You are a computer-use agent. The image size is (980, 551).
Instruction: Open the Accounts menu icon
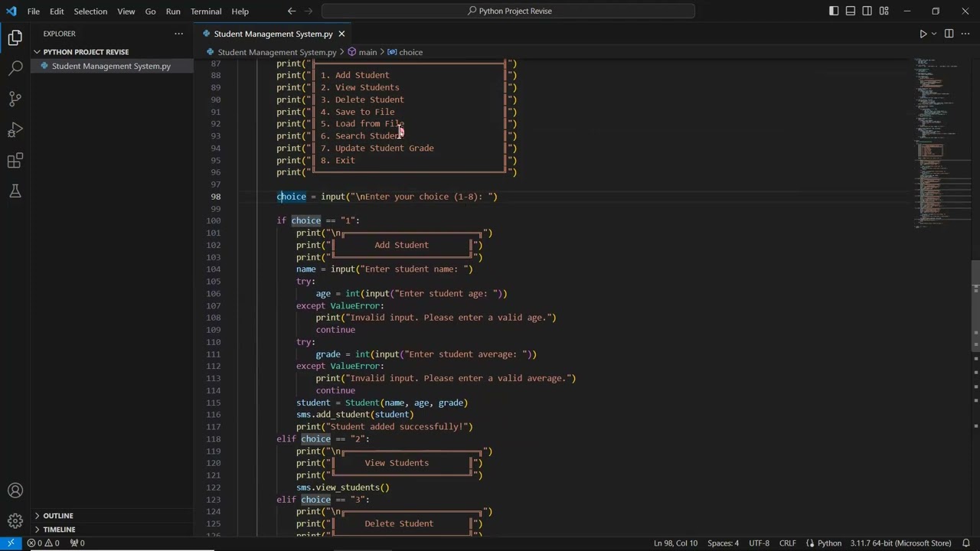click(15, 491)
